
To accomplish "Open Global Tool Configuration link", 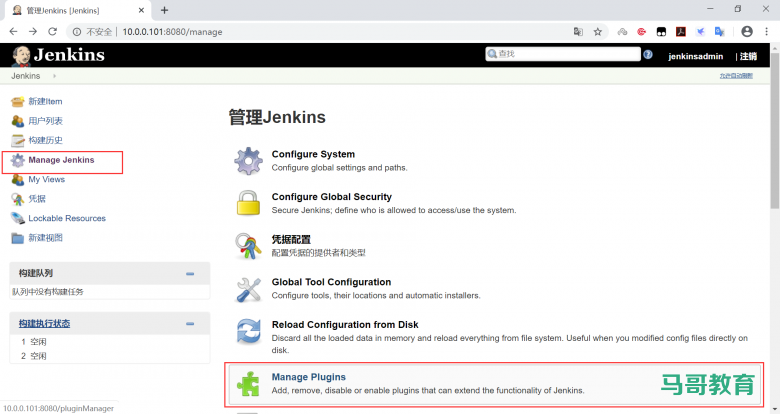I will pyautogui.click(x=331, y=282).
